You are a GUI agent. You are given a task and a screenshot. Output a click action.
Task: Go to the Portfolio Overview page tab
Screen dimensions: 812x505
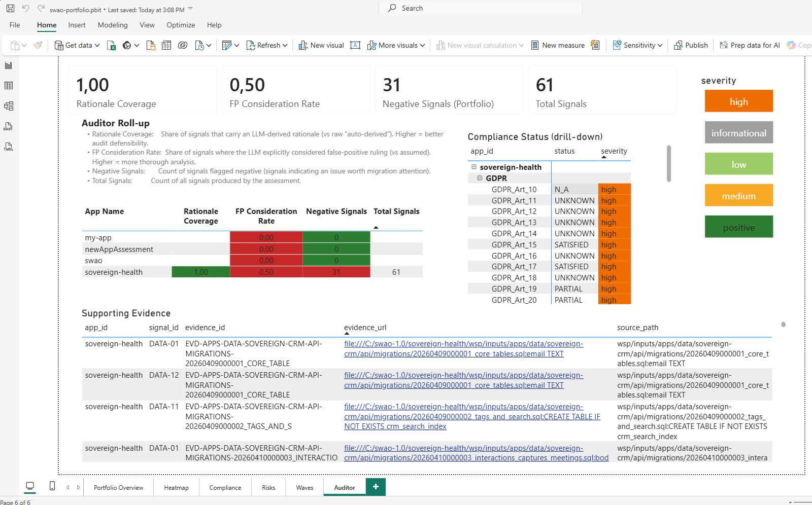pyautogui.click(x=118, y=487)
